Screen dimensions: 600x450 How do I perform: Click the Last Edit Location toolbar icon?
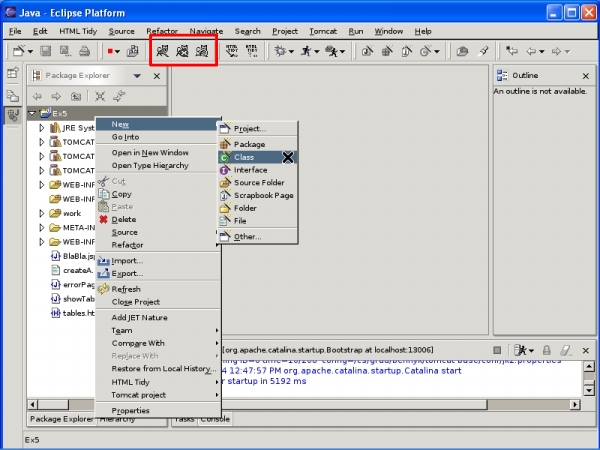(x=512, y=51)
